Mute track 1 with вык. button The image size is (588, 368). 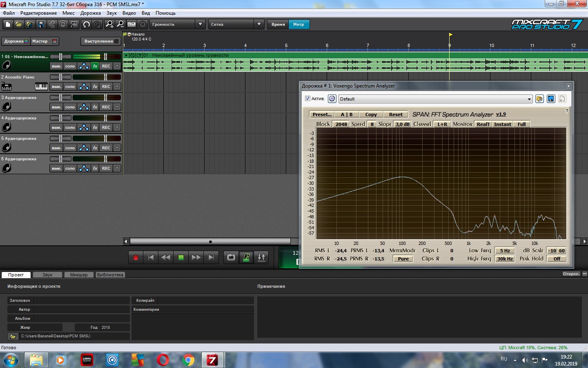(x=56, y=66)
